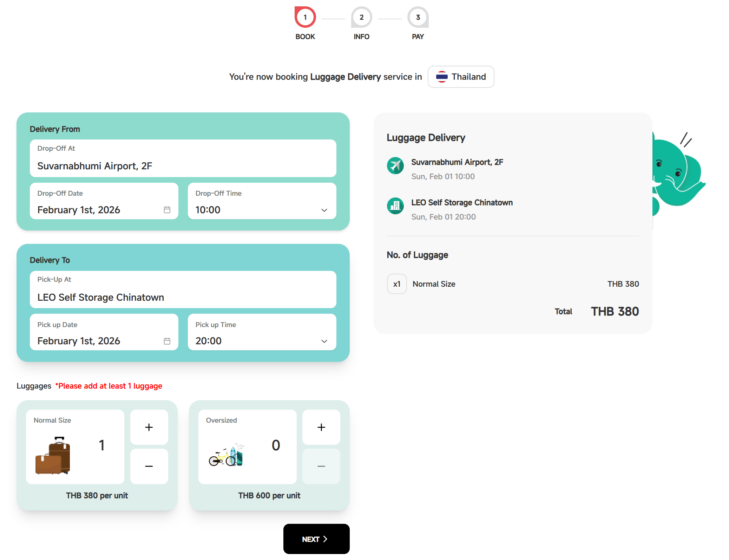Viewport: 729px width, 560px height.
Task: Click the Drop-Off Date calendar icon
Action: coord(167,210)
